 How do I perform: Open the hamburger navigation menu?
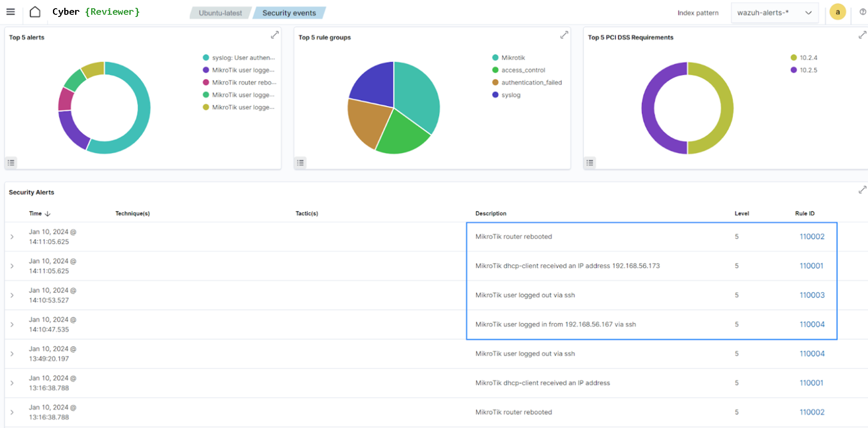click(x=10, y=12)
